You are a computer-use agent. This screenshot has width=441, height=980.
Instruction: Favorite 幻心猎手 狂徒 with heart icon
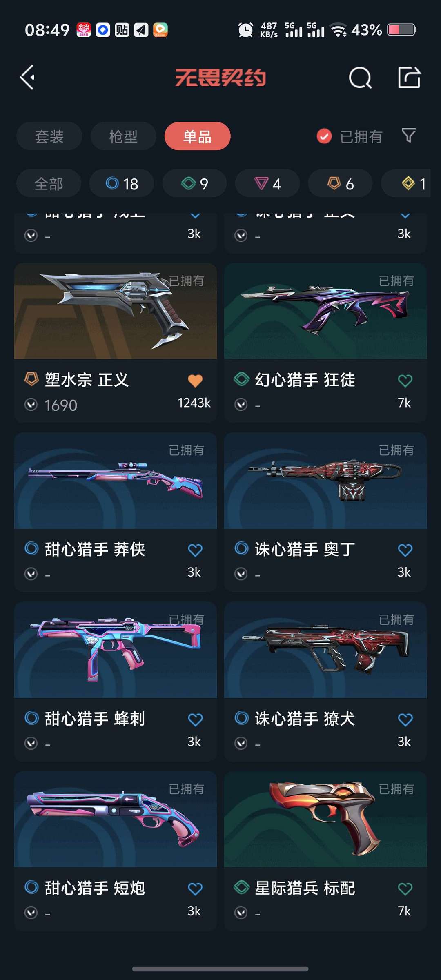pyautogui.click(x=405, y=381)
